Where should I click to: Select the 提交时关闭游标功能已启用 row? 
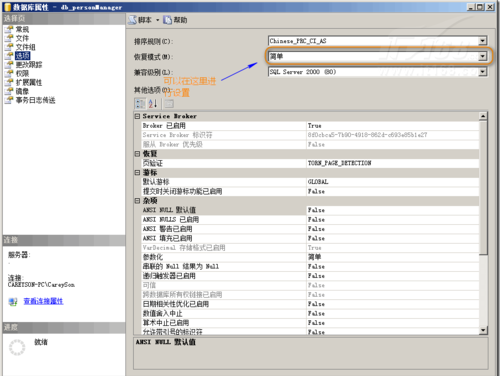coord(310,191)
